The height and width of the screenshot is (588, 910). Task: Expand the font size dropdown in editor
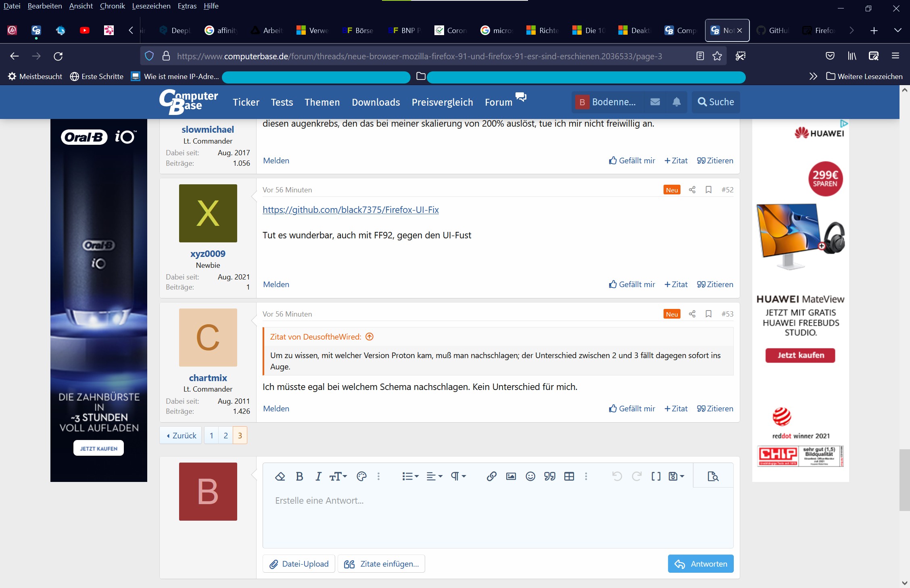[338, 476]
